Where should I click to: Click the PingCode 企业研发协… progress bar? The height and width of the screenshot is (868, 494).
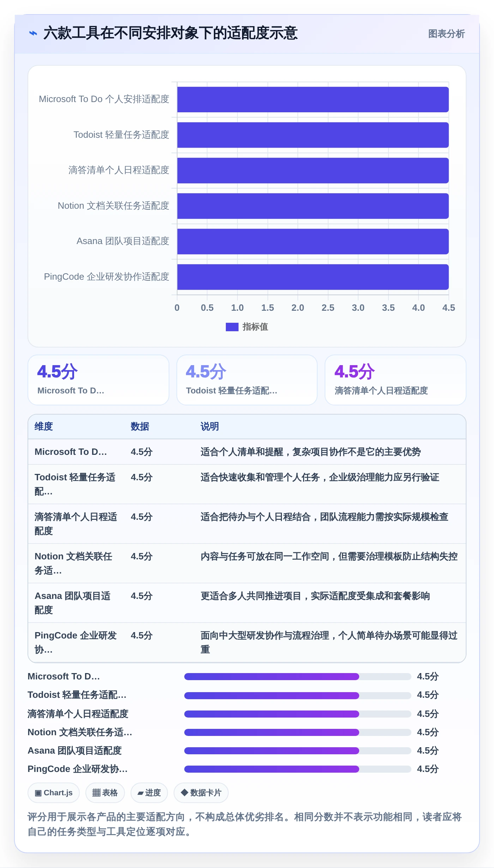pyautogui.click(x=297, y=769)
